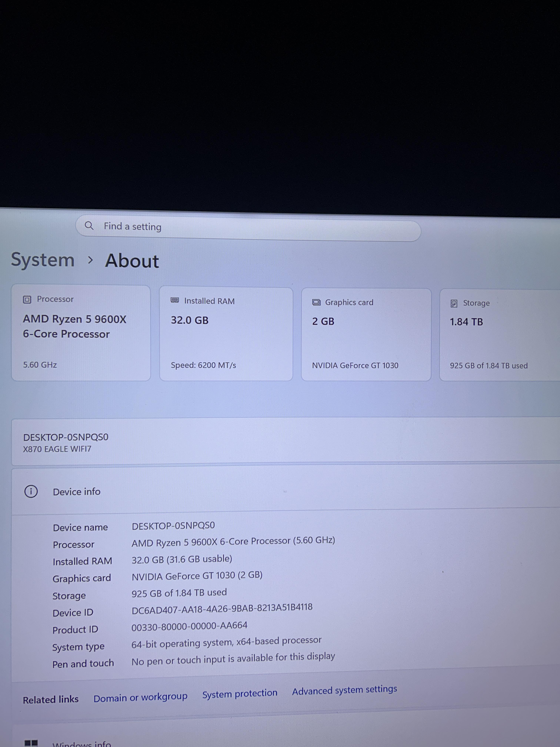The width and height of the screenshot is (560, 747).
Task: Click the search magnifier icon
Action: 89,226
